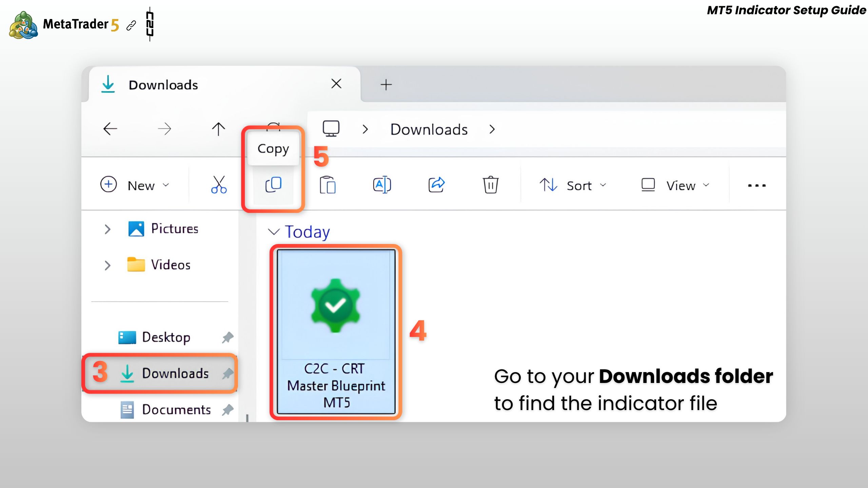This screenshot has height=488, width=868.
Task: Open Videos in the sidebar
Action: click(x=159, y=265)
